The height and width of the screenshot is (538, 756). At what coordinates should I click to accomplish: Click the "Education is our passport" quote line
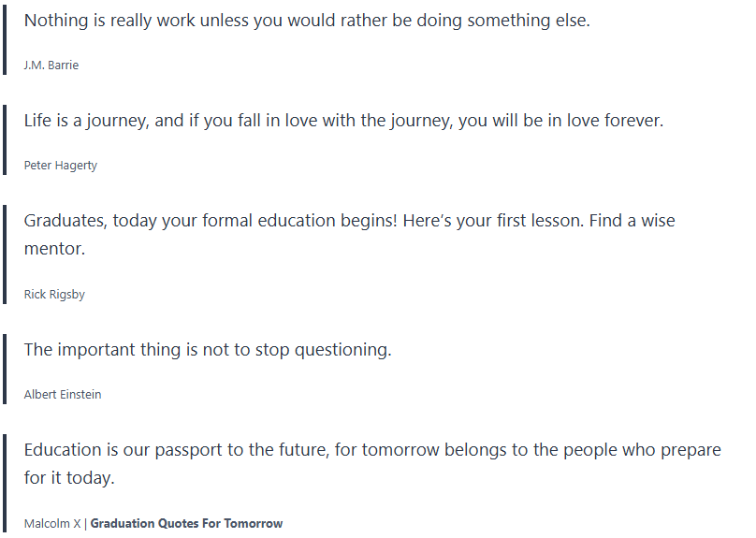[372, 450]
